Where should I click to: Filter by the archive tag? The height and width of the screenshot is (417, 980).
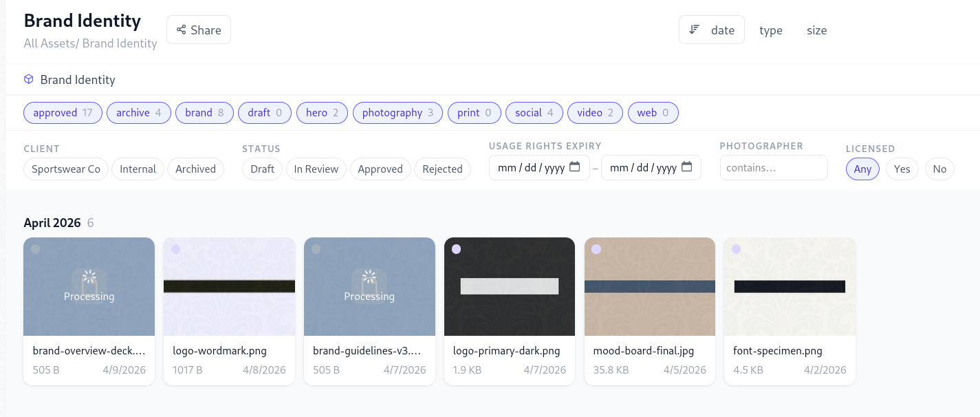138,113
